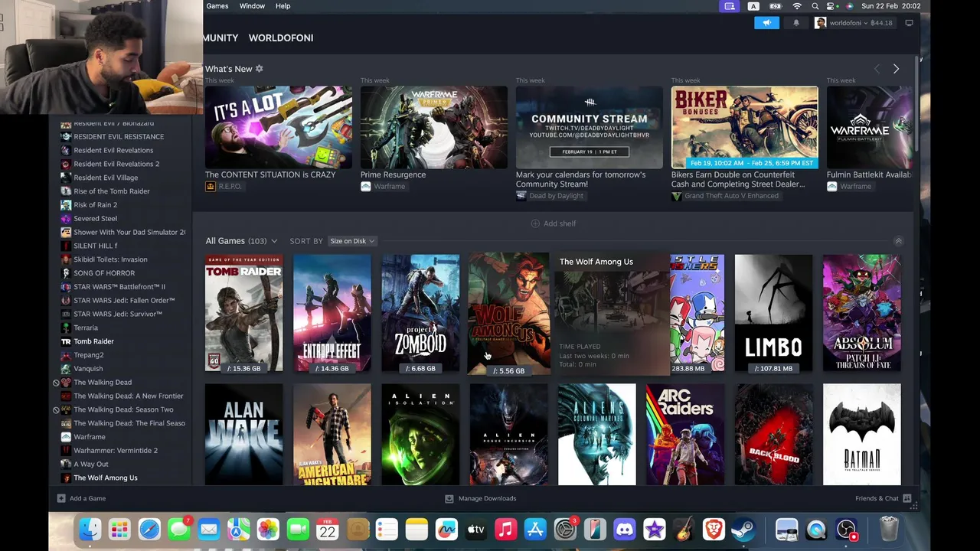This screenshot has height=551, width=980.
Task: Open App Store from the dock
Action: pyautogui.click(x=535, y=530)
